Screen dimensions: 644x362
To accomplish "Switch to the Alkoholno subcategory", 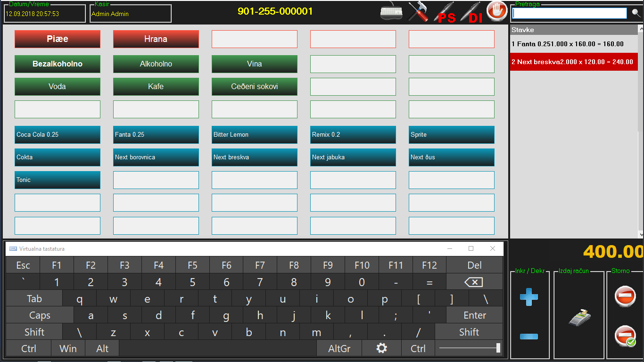I will click(156, 64).
